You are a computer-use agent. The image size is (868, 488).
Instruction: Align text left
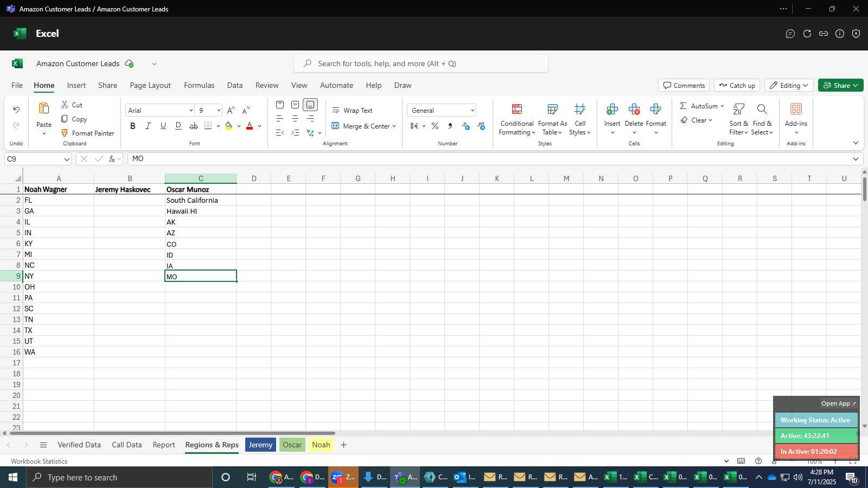(x=280, y=119)
